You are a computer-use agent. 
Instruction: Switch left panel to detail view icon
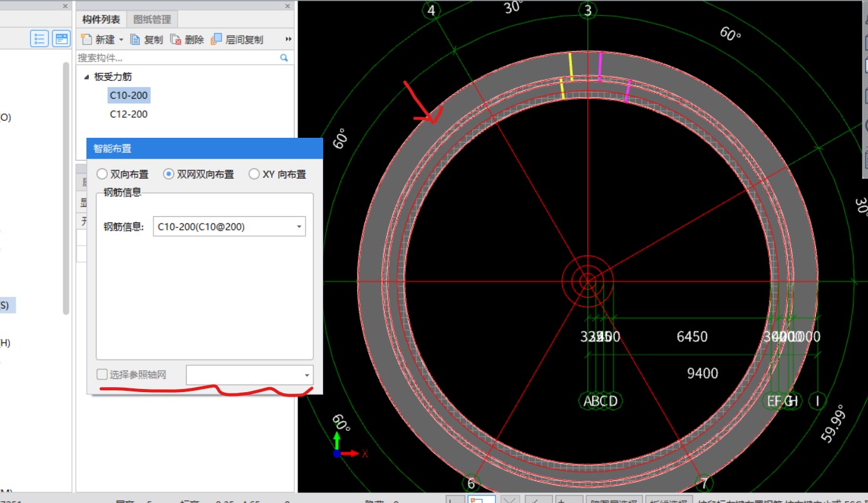(61, 39)
